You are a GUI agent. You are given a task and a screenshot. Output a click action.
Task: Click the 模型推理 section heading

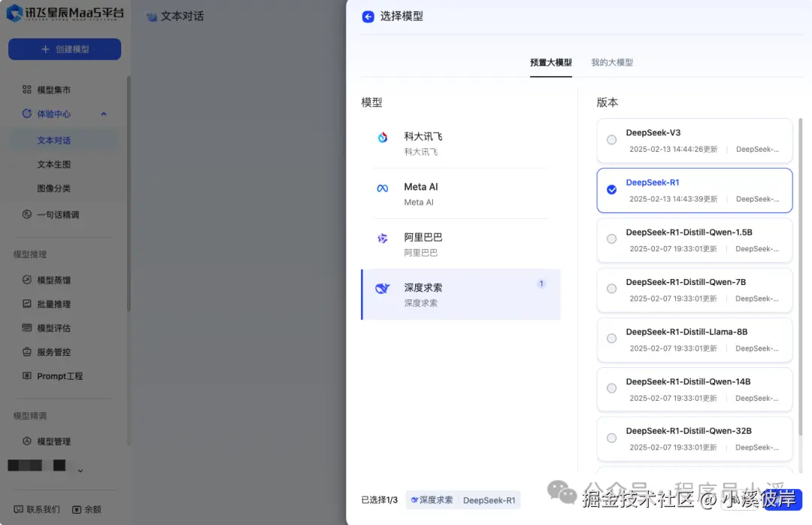[30, 254]
